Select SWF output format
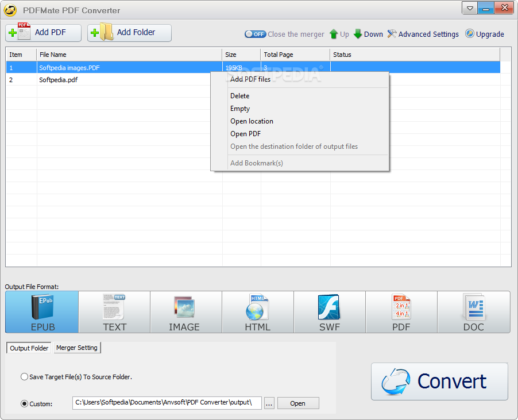Viewport: 518px width, 420px height. tap(330, 312)
